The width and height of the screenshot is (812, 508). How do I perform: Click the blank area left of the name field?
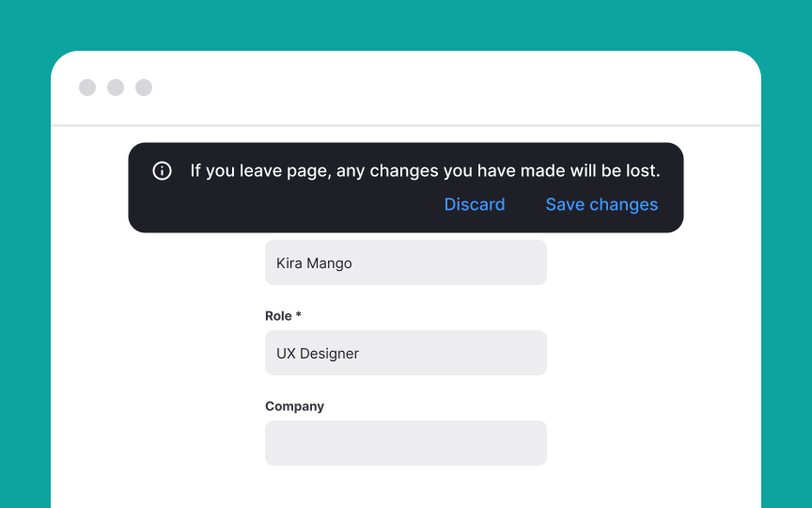click(158, 262)
